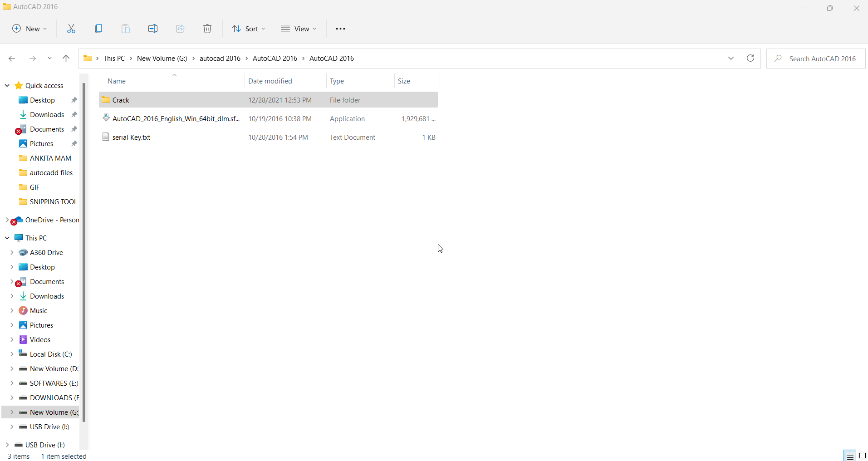Viewport: 868px width, 461px height.
Task: Select Desktop under This PC
Action: coord(42,267)
